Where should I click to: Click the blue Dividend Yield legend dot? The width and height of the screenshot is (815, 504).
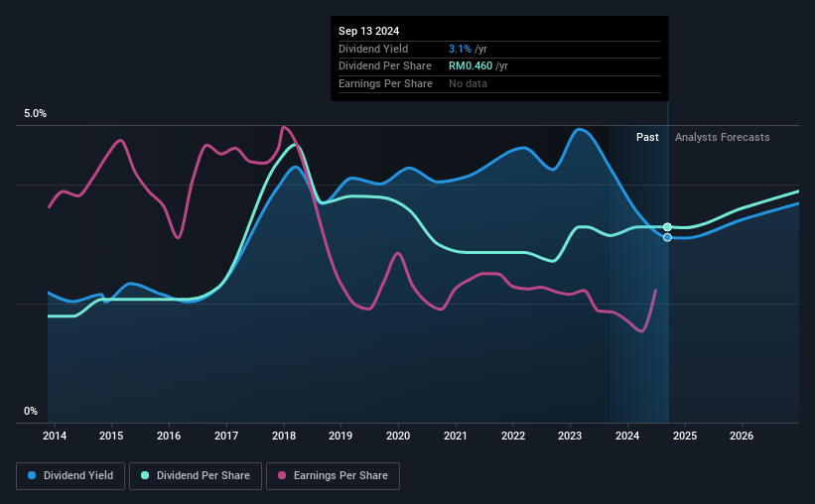[32, 475]
